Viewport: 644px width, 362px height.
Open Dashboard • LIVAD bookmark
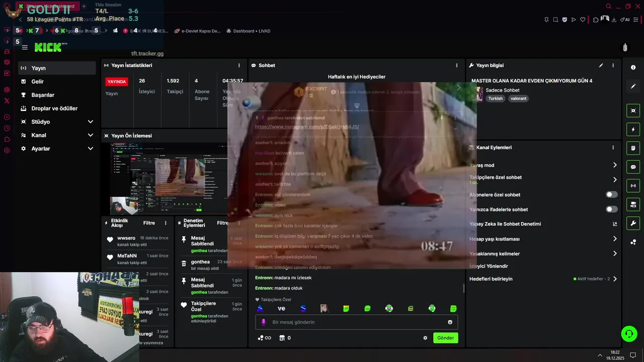tap(248, 31)
